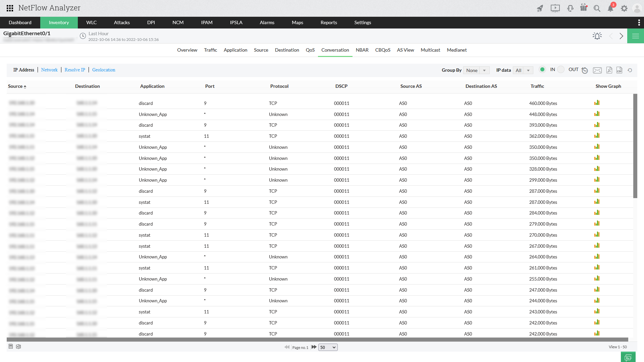Export the conversation data as CSV
This screenshot has width=644, height=362.
pos(619,70)
